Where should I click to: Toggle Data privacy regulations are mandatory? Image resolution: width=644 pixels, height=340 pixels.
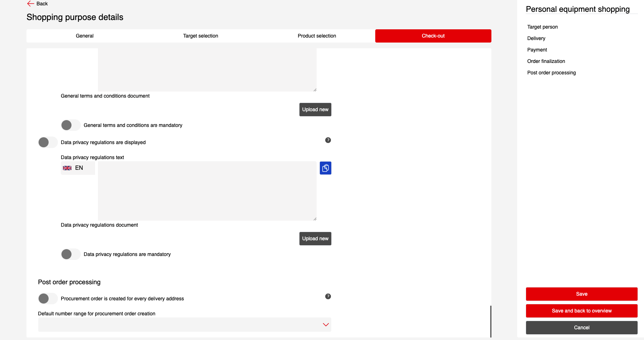tap(70, 254)
